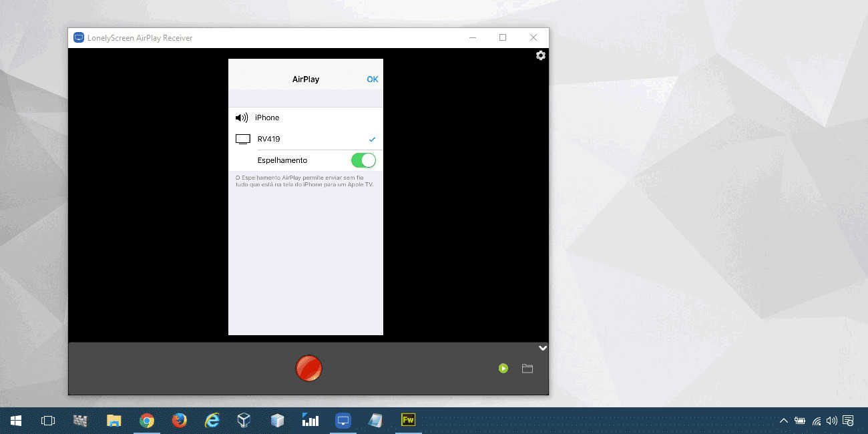Open Adobe Fireworks from taskbar
The width and height of the screenshot is (868, 434).
point(408,421)
